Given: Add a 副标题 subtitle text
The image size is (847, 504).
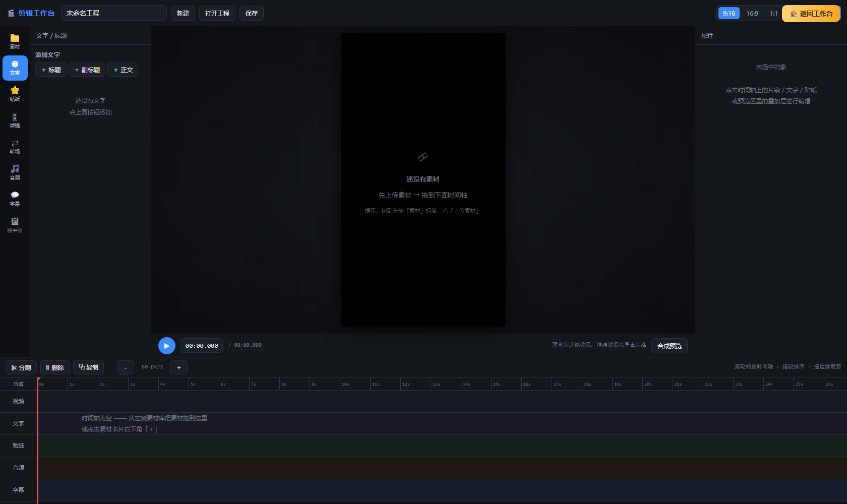Looking at the screenshot, I should pos(87,70).
